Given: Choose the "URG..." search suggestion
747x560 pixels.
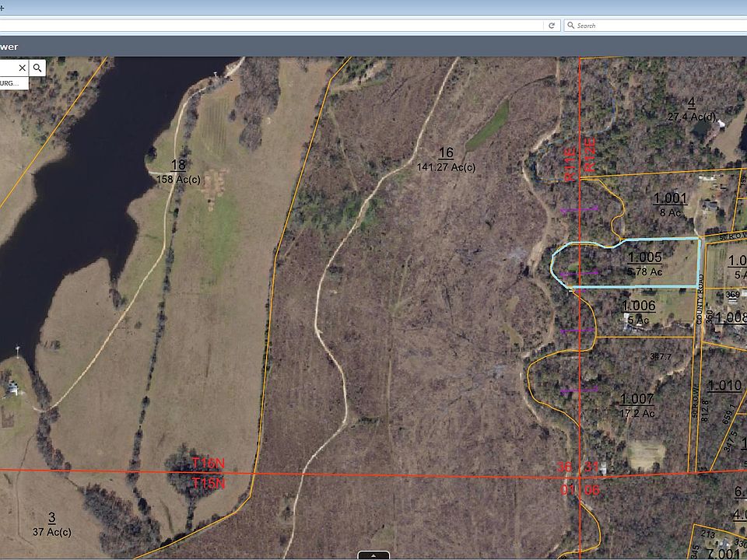Looking at the screenshot, I should [x=13, y=83].
